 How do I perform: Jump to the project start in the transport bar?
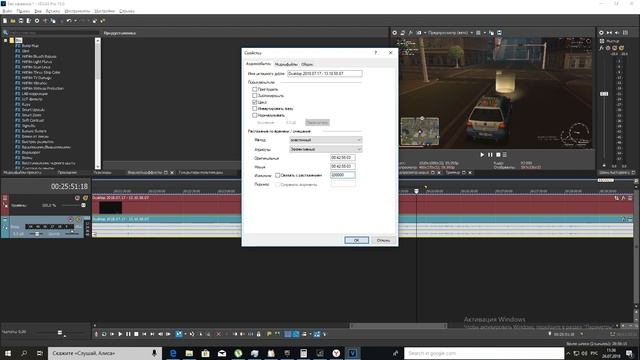tap(144, 334)
